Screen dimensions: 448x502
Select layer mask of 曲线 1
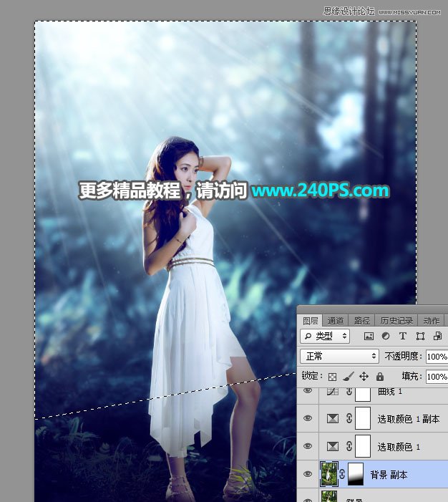click(x=363, y=395)
